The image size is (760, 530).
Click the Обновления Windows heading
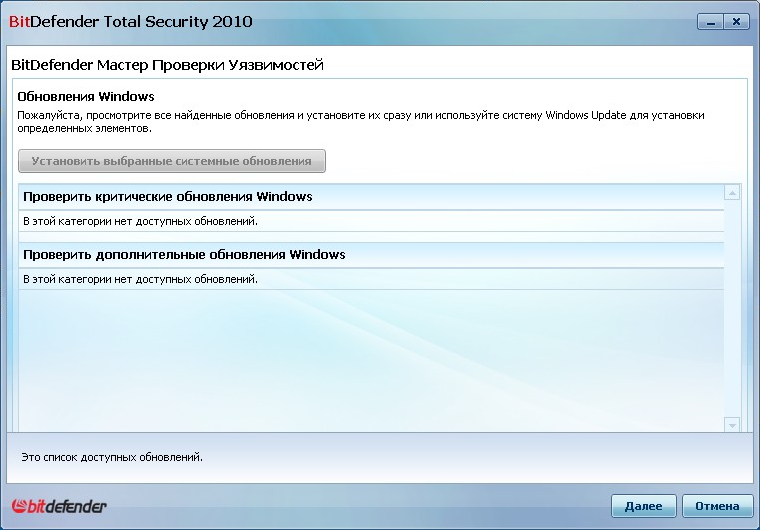pos(86,96)
